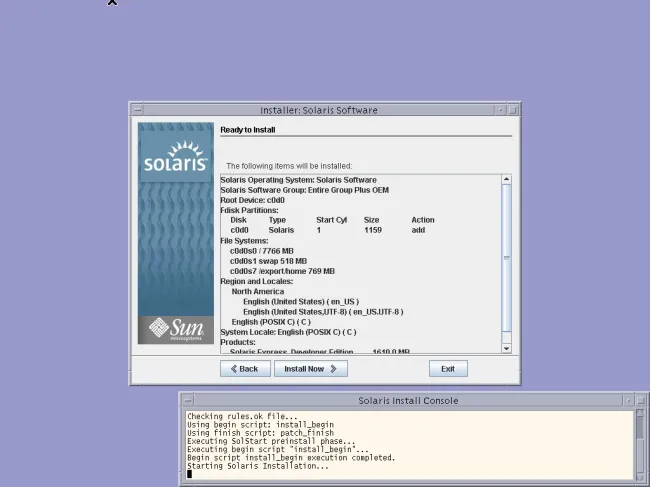Open the Solaris Install Console window menu
The width and height of the screenshot is (650, 487).
pos(188,400)
